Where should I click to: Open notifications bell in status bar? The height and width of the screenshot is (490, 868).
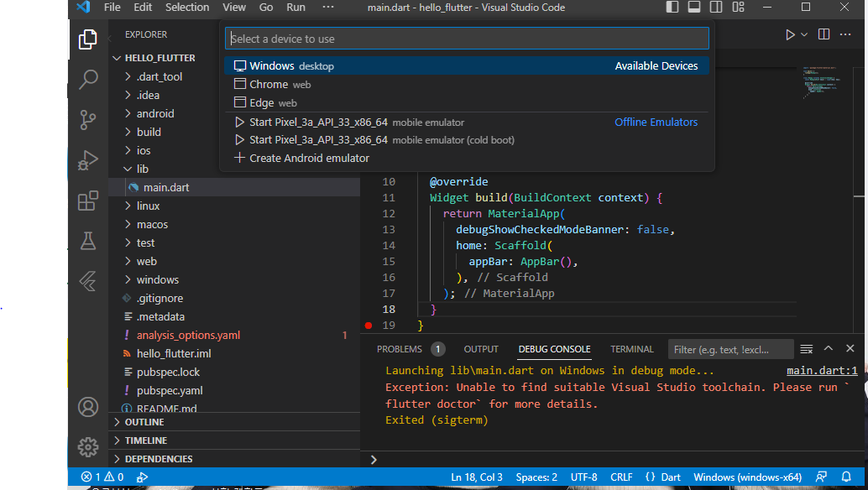point(846,477)
